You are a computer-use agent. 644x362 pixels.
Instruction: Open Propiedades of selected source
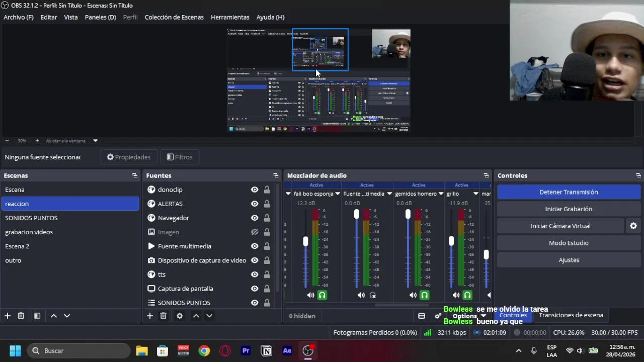tap(129, 157)
